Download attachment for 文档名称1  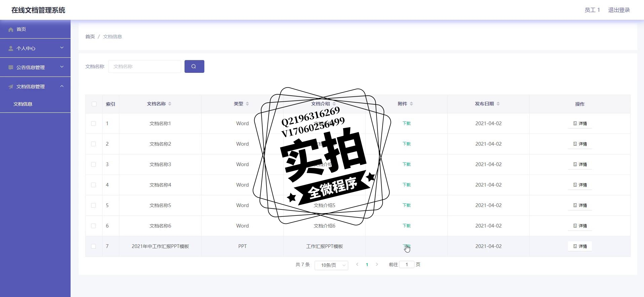(x=406, y=123)
